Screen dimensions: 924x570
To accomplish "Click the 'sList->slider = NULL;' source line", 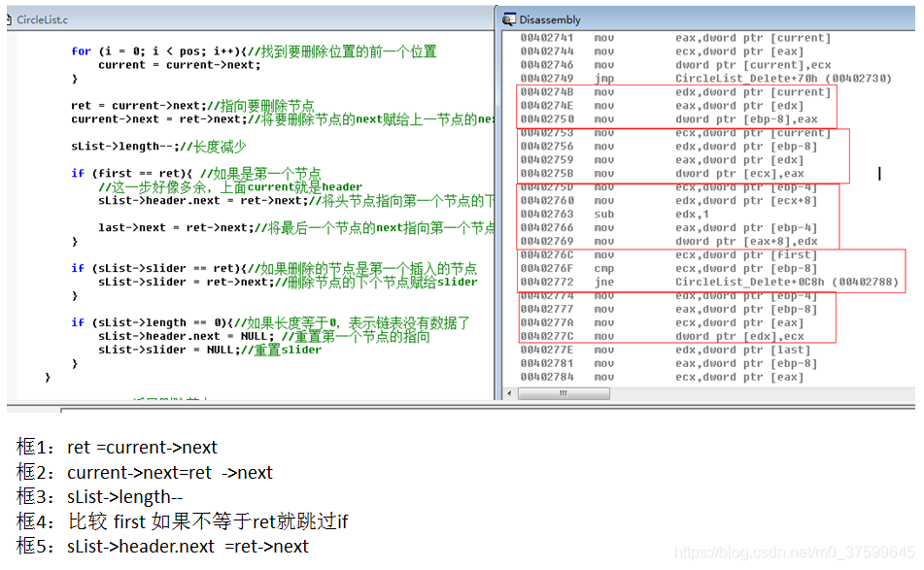I will click(x=210, y=350).
